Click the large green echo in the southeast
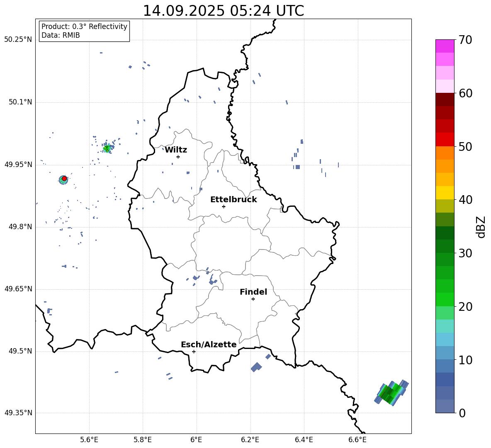491x448 pixels. tap(390, 392)
